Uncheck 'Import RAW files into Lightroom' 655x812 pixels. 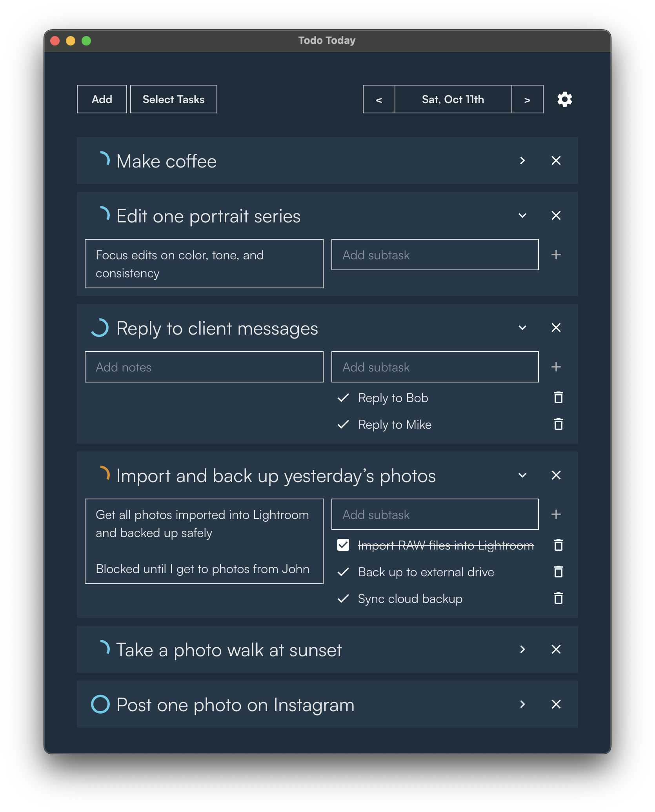[x=343, y=545]
